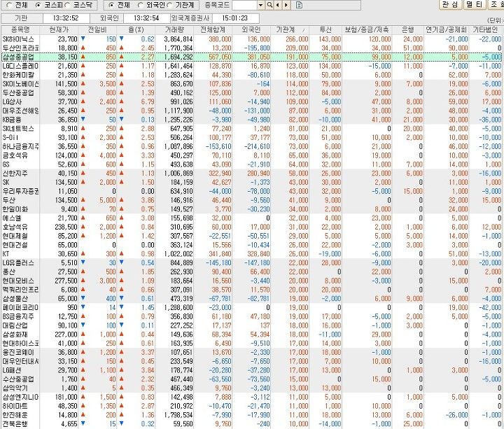Select the 현대모비스 stock name
This screenshot has height=429, width=504.
point(18,281)
